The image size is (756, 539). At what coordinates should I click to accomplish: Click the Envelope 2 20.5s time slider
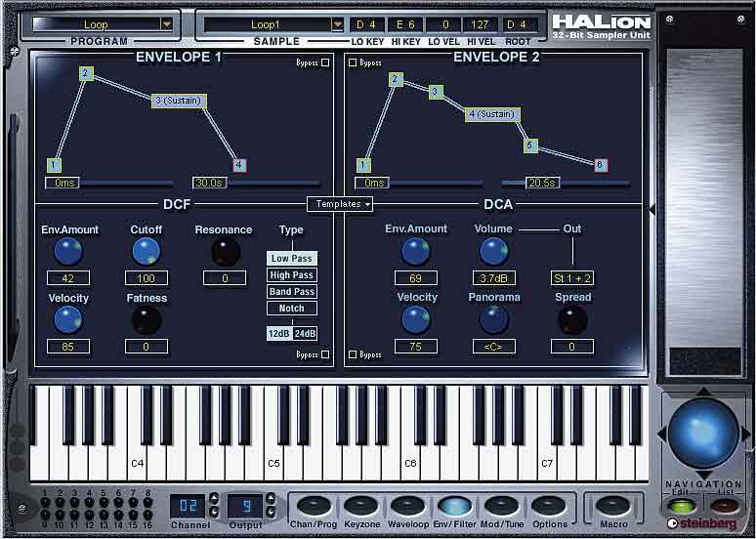click(x=542, y=184)
